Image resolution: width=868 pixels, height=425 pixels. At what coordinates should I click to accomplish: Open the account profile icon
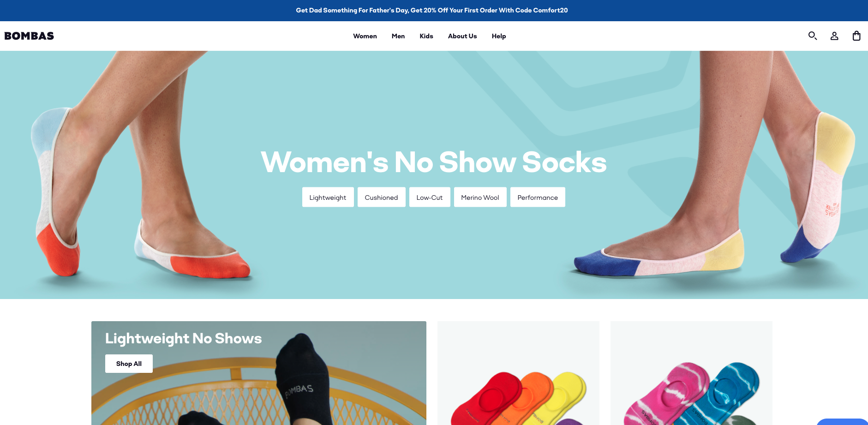click(x=834, y=36)
